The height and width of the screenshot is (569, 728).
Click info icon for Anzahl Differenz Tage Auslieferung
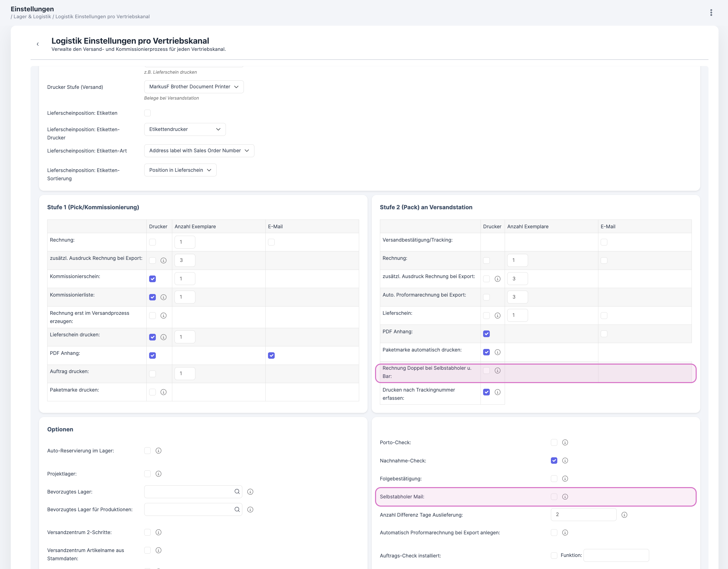point(624,515)
